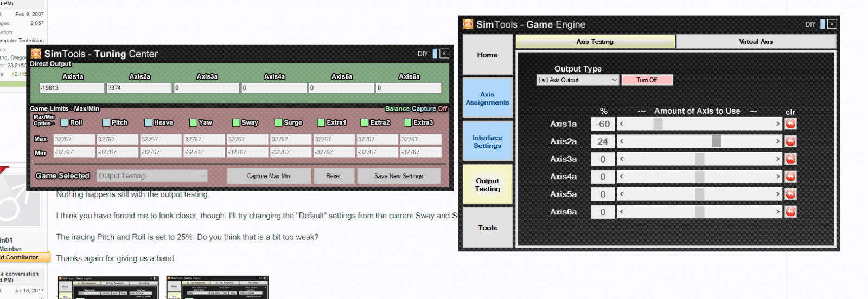
Task: Click right arrow of Axis1a slider
Action: click(x=778, y=123)
